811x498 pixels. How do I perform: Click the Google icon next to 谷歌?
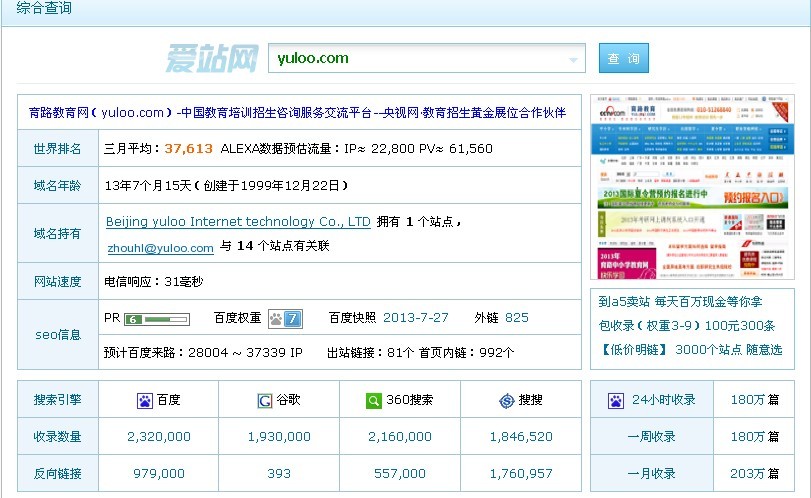point(265,400)
